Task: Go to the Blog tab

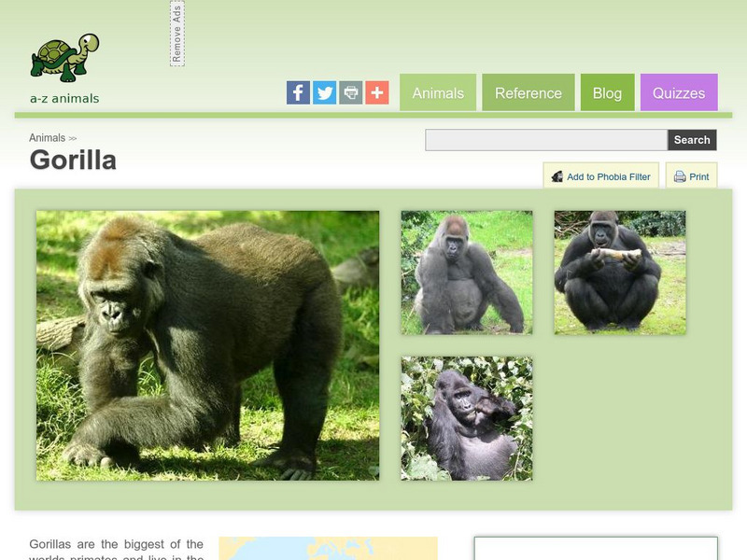Action: pyautogui.click(x=608, y=92)
